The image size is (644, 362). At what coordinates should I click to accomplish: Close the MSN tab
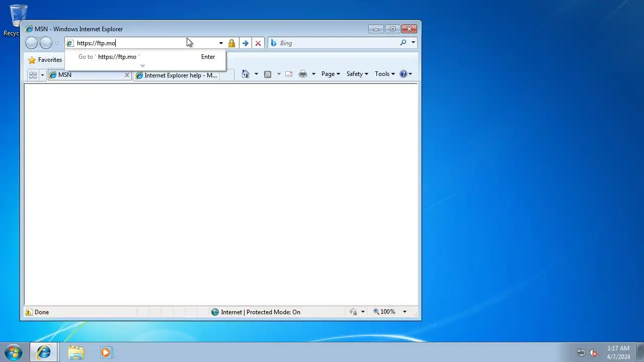click(x=127, y=75)
